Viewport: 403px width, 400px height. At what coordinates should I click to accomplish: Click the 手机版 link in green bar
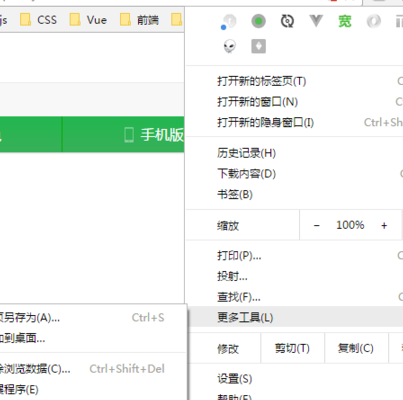[154, 135]
